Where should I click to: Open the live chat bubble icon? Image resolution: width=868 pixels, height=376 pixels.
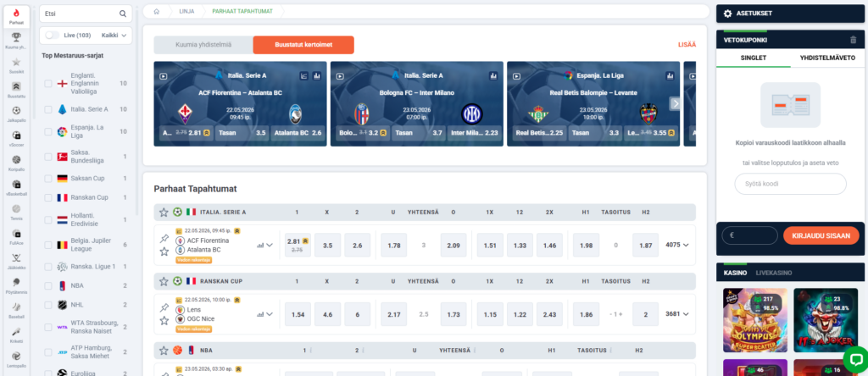click(x=856, y=360)
